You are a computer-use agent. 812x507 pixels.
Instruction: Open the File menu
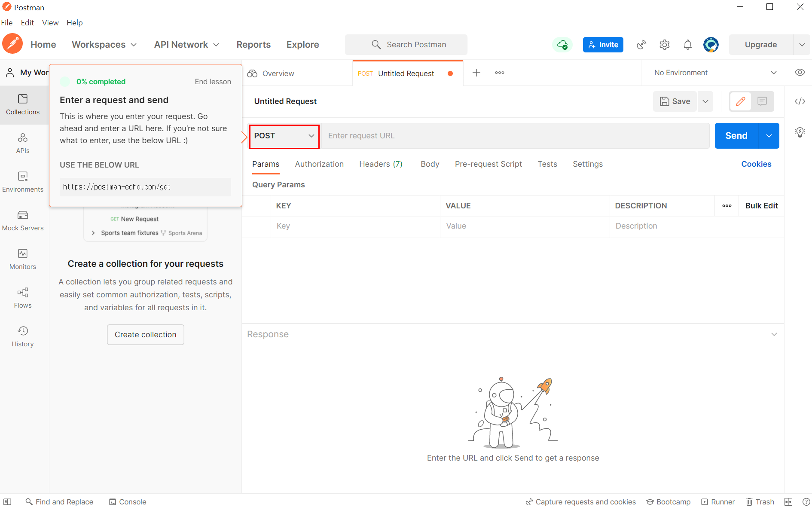(x=7, y=22)
